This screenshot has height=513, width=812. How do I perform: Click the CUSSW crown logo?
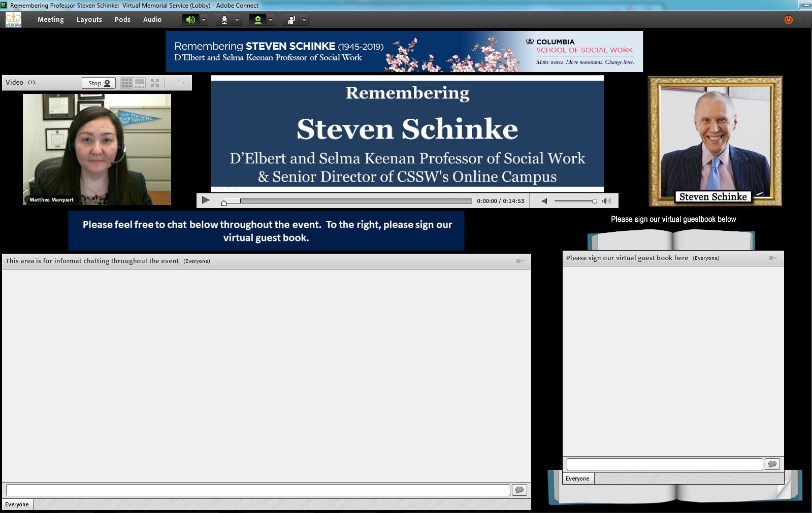point(13,19)
